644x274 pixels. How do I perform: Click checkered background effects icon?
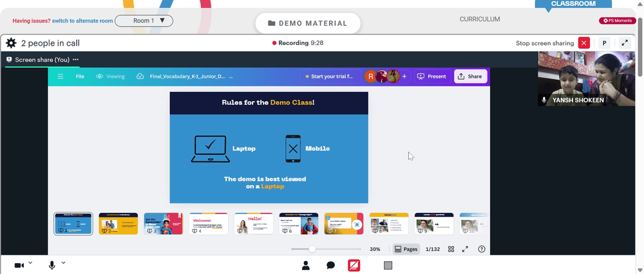coord(388,266)
